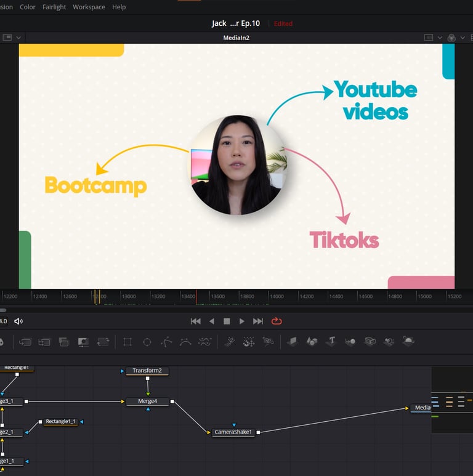
Task: Add a Spot Light node
Action: click(389, 342)
